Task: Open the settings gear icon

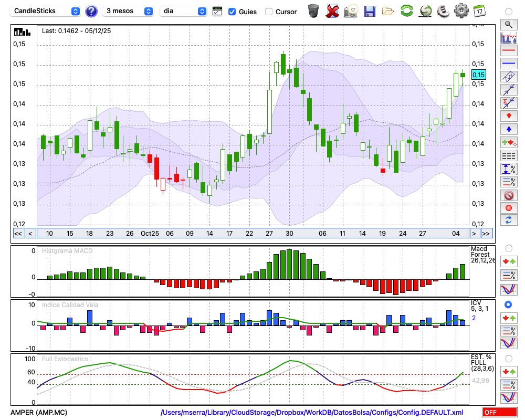Action: pos(461,10)
